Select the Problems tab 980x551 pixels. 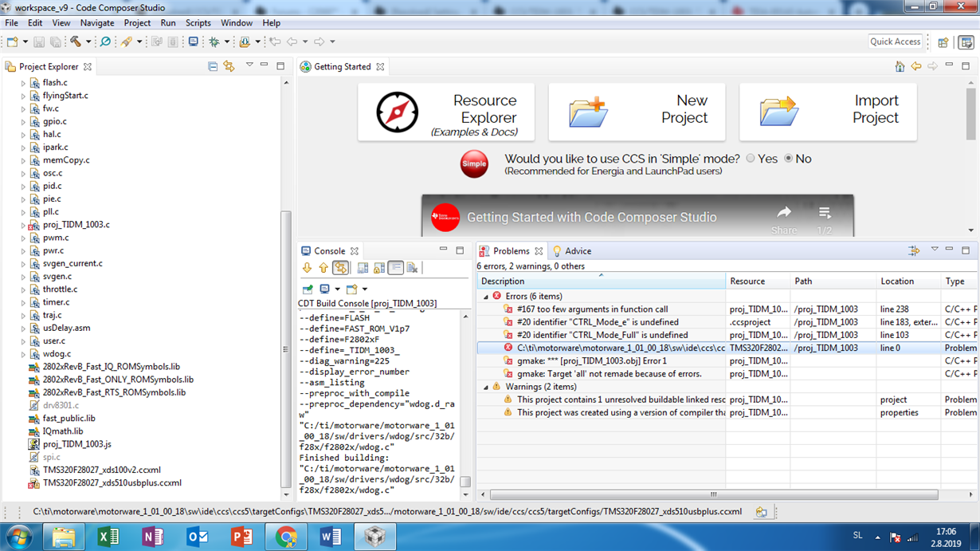click(511, 251)
